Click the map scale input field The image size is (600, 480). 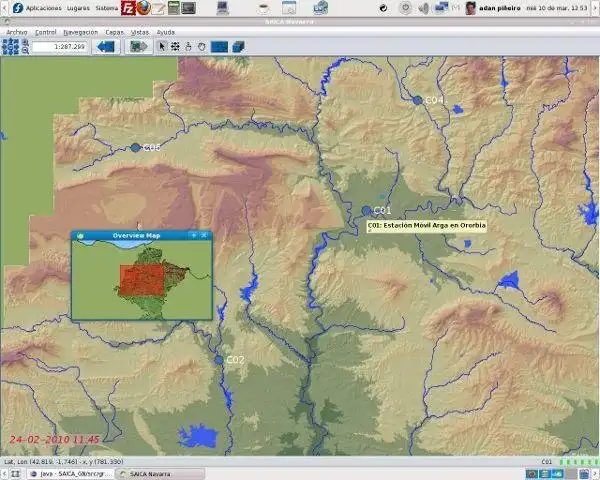tap(60, 47)
